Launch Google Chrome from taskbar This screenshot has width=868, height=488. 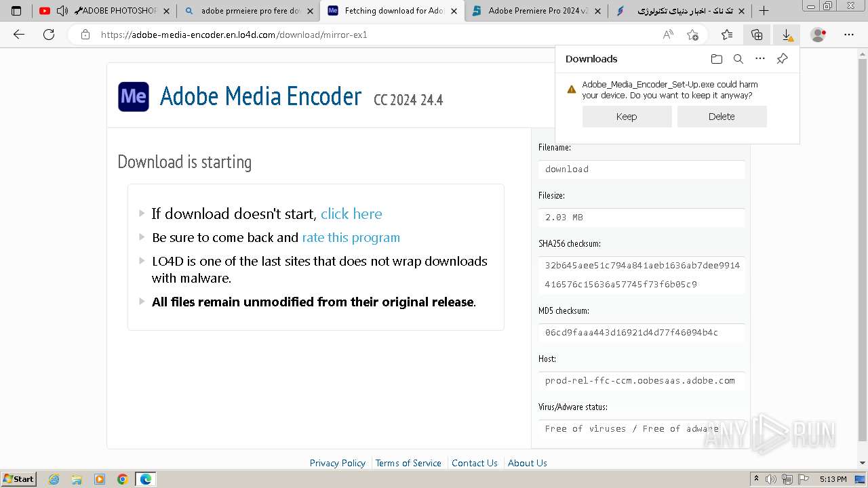click(x=123, y=479)
